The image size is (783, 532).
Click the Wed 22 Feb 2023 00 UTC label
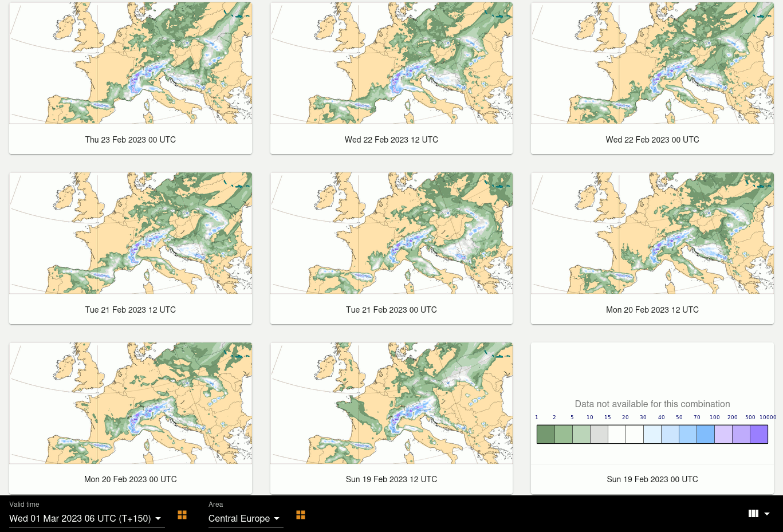click(x=652, y=140)
